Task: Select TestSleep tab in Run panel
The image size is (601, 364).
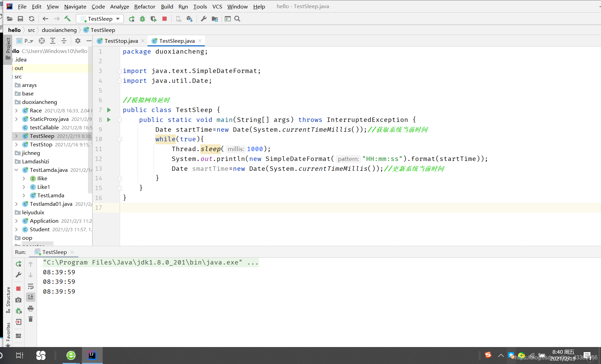Action: (54, 252)
